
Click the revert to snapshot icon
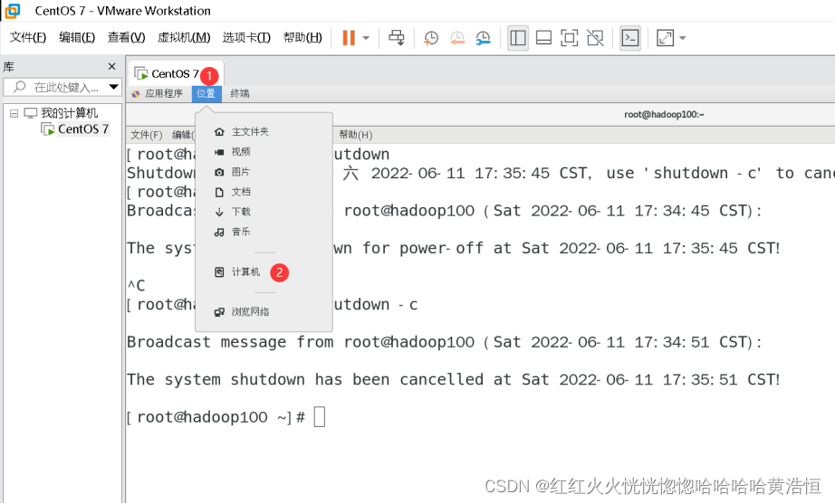[x=457, y=38]
